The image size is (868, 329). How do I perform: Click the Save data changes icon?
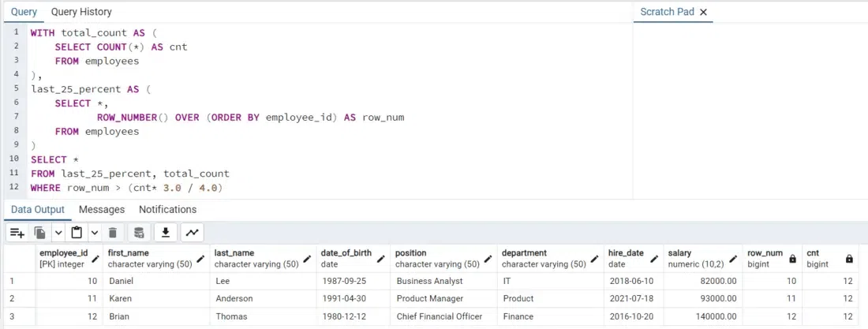coord(139,233)
